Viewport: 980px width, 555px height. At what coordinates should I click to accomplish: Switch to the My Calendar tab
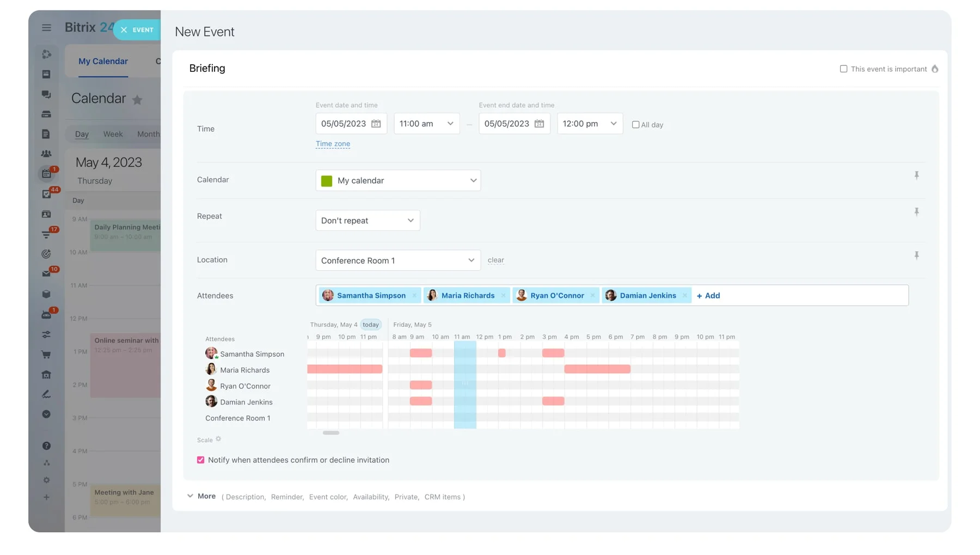point(103,62)
